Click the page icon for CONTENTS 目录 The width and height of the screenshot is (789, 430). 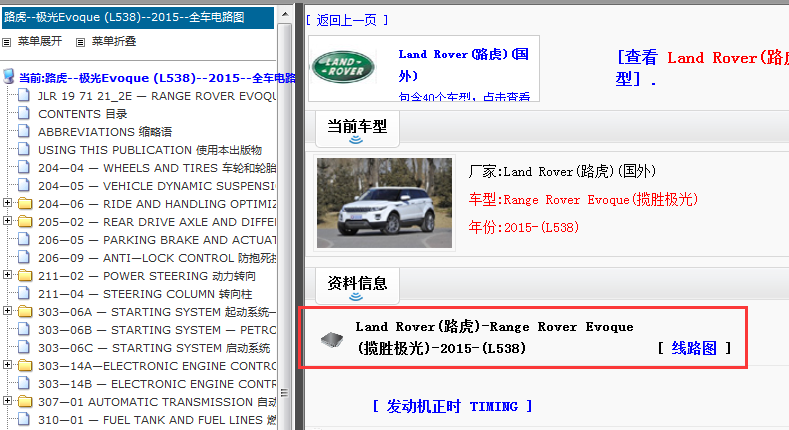24,113
